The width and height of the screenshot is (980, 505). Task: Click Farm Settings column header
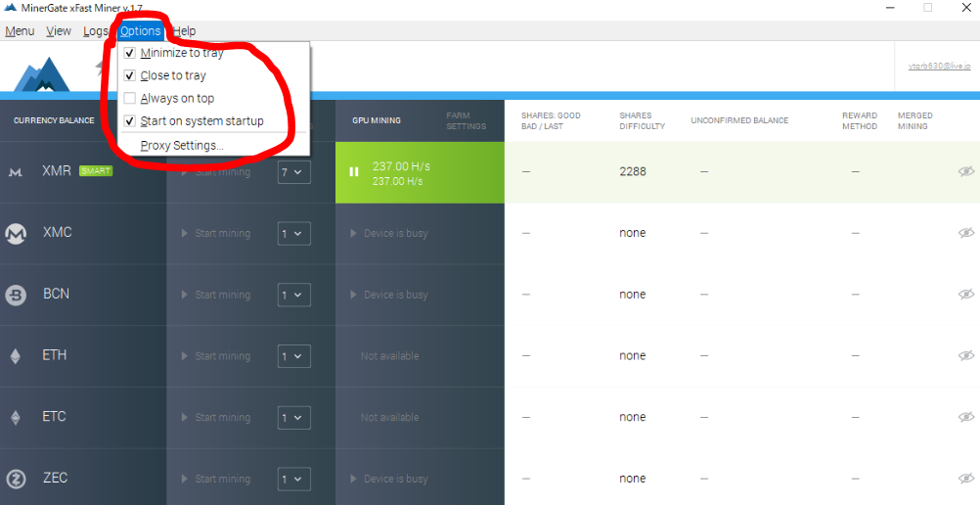(x=467, y=120)
